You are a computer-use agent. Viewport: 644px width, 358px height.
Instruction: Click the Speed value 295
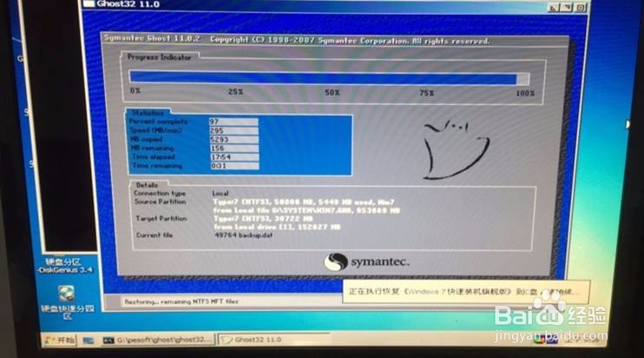click(233, 130)
